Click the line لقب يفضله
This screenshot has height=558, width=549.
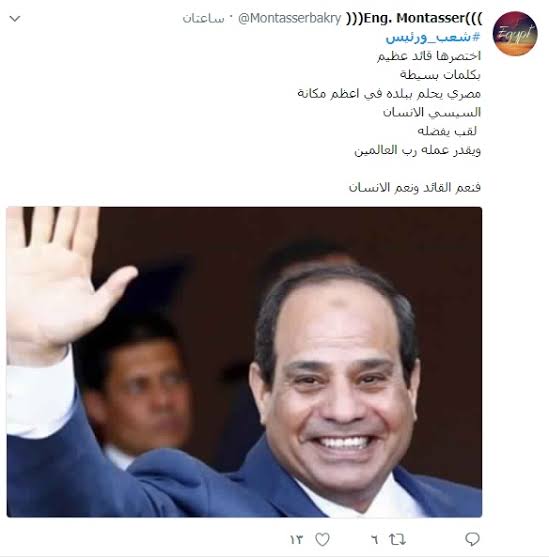(447, 131)
